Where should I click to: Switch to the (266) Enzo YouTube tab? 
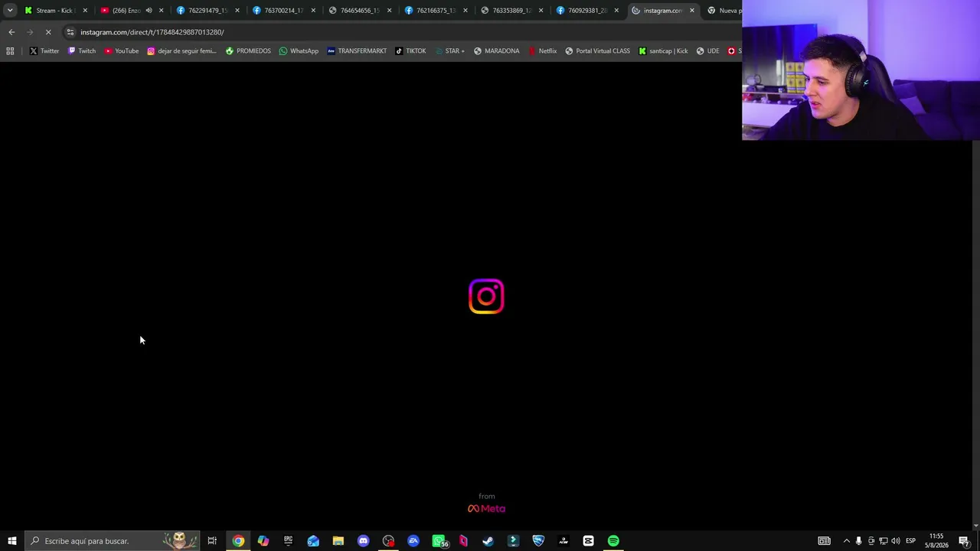click(x=132, y=11)
